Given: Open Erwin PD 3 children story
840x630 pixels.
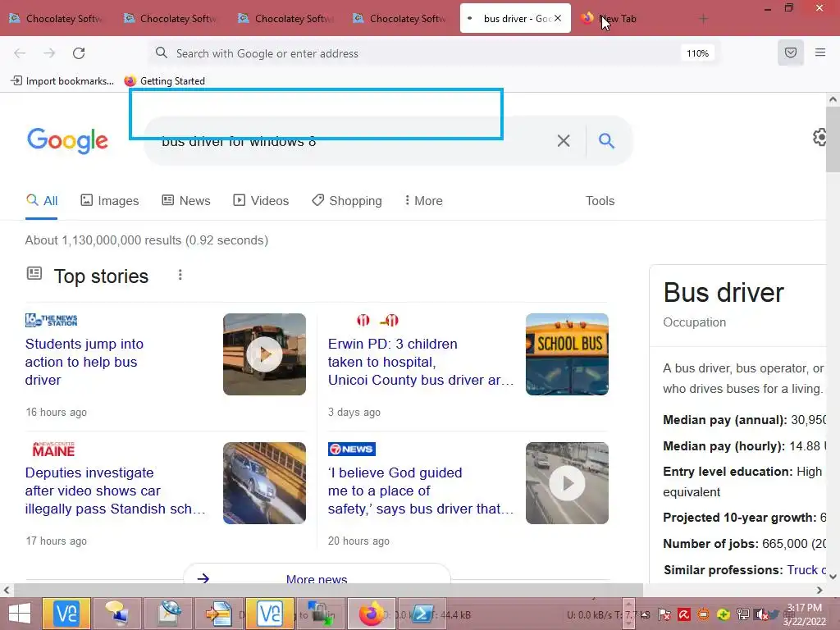Looking at the screenshot, I should (421, 362).
